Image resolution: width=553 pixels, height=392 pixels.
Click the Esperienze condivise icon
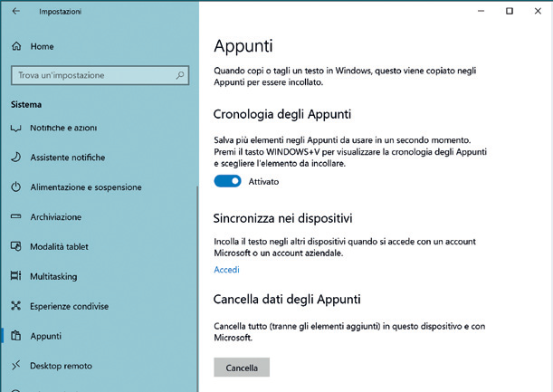click(x=16, y=306)
